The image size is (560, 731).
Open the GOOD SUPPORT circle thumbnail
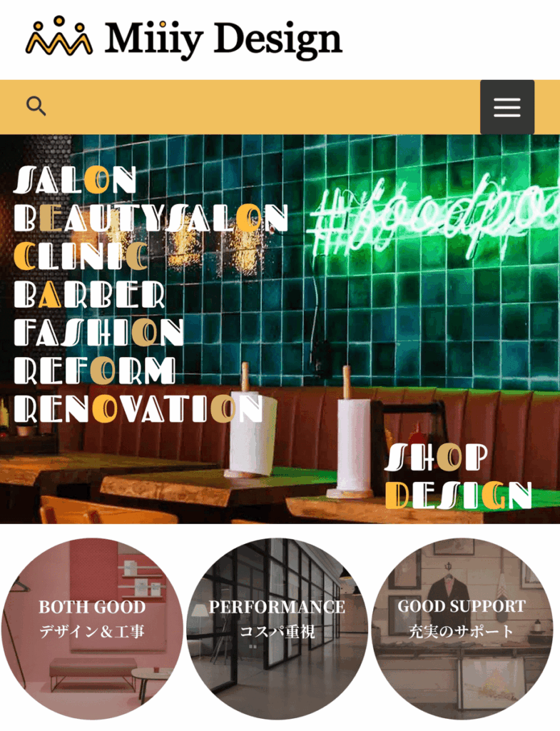[x=462, y=630]
